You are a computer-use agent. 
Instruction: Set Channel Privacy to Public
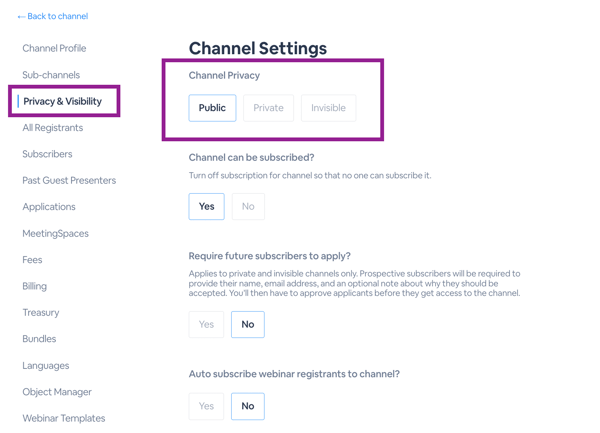[x=212, y=108]
